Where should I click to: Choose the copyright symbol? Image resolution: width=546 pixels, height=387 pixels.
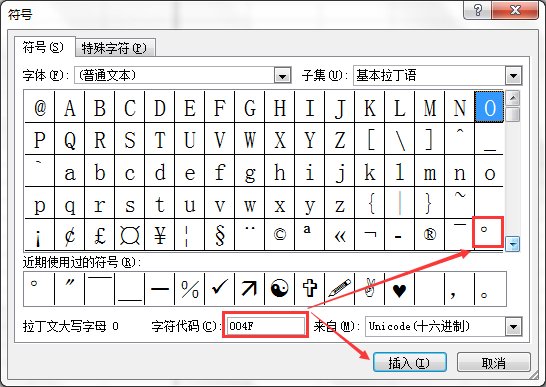tap(280, 235)
